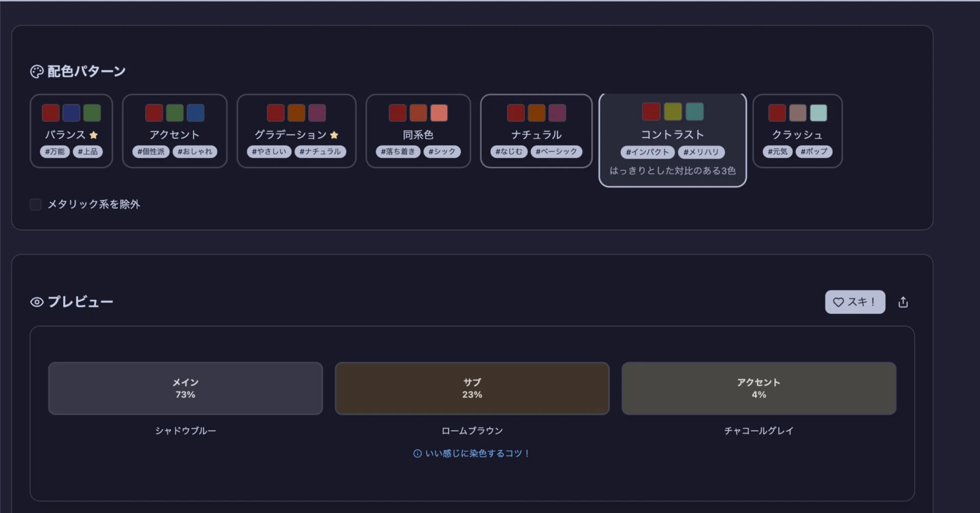The width and height of the screenshot is (980, 513).
Task: Click the #ポップ tag
Action: tap(814, 152)
